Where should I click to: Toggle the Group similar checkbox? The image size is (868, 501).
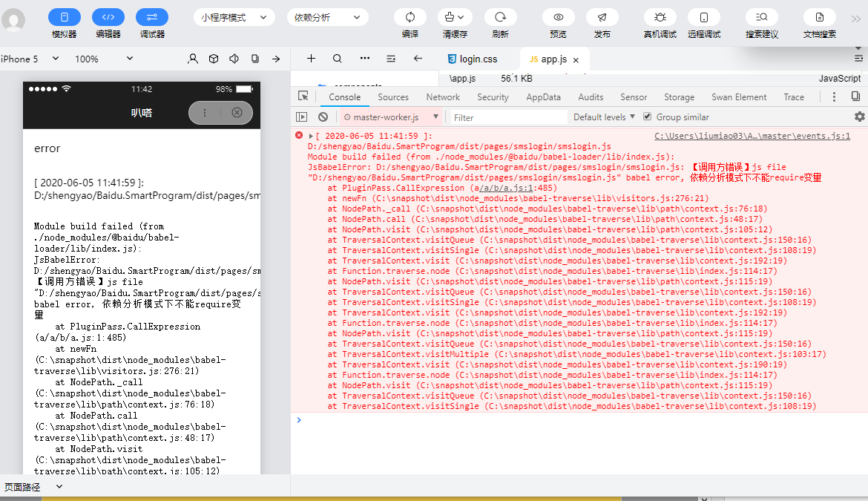pyautogui.click(x=647, y=117)
